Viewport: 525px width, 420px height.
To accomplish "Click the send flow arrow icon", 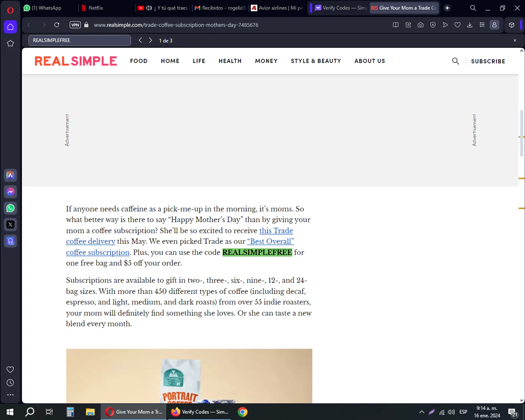I will point(445,25).
